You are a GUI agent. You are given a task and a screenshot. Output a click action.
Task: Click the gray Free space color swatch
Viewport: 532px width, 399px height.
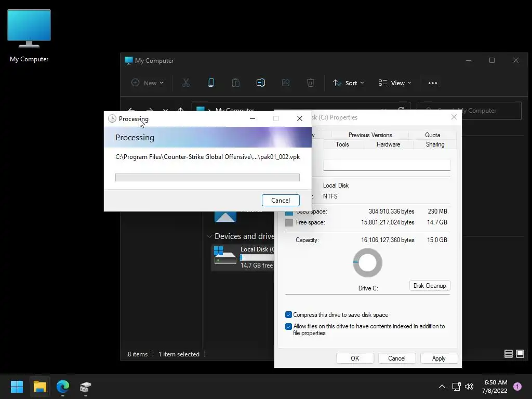point(289,222)
